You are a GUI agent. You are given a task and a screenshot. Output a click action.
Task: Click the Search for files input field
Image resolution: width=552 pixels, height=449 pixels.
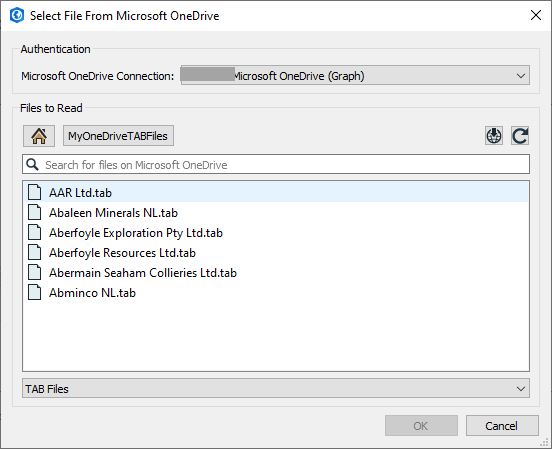tap(276, 164)
